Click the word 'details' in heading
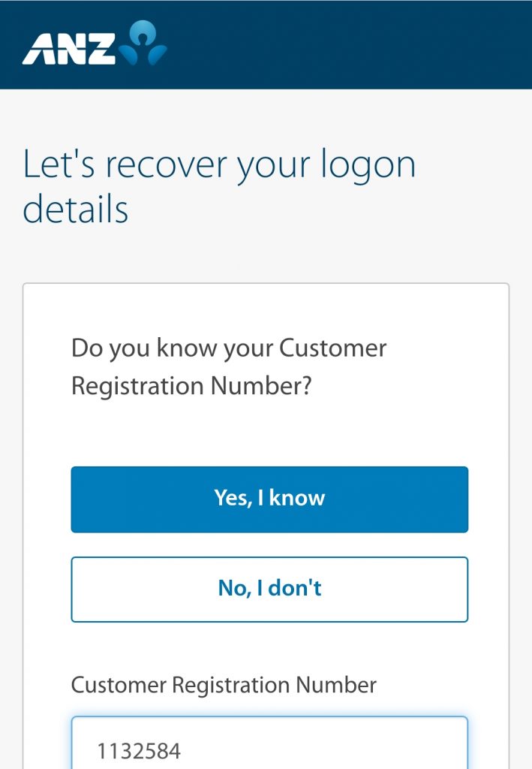 pyautogui.click(x=76, y=209)
